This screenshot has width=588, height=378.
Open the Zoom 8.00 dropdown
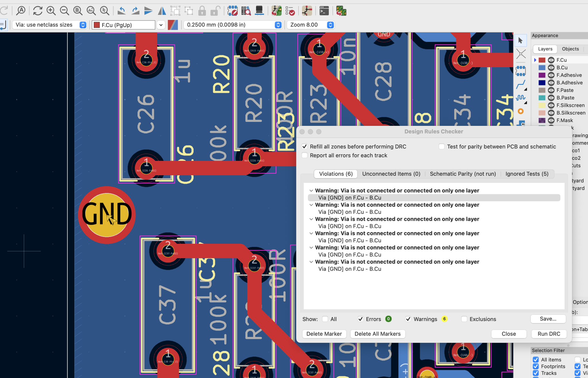pos(311,25)
